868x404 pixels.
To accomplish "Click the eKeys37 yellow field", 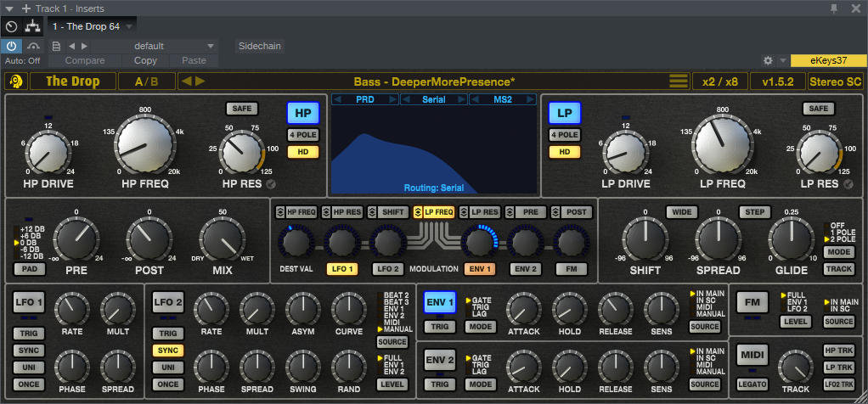I will coord(829,60).
